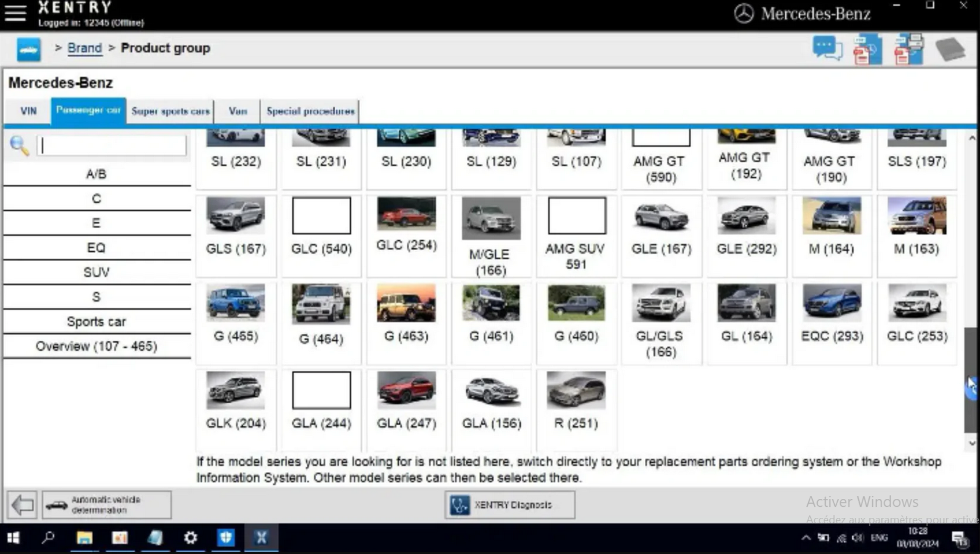980x554 pixels.
Task: Select the G (464) vehicle
Action: click(322, 322)
